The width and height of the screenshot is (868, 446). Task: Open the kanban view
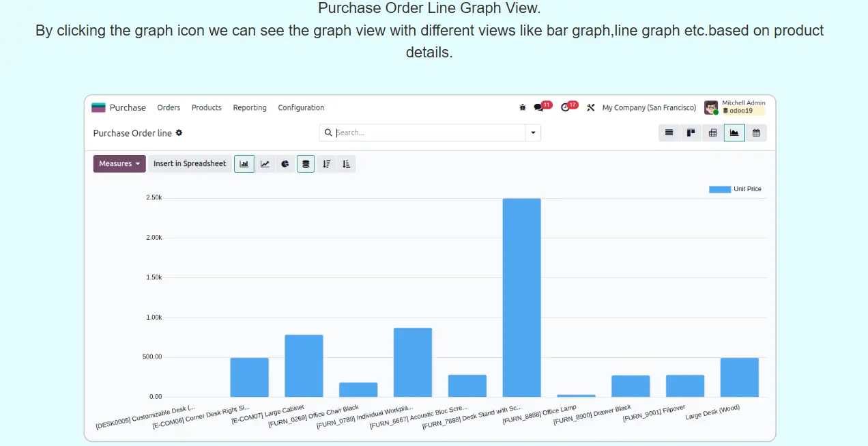click(x=691, y=133)
